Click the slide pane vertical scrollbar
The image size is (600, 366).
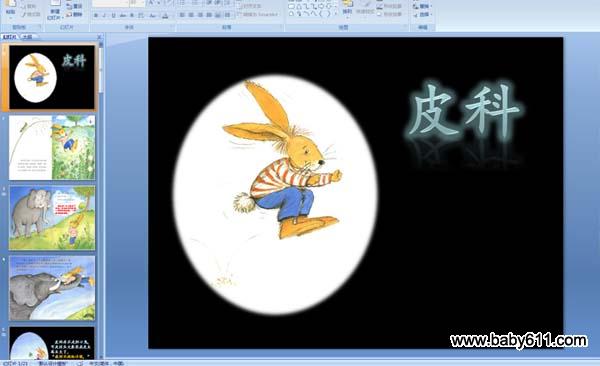[x=101, y=199]
